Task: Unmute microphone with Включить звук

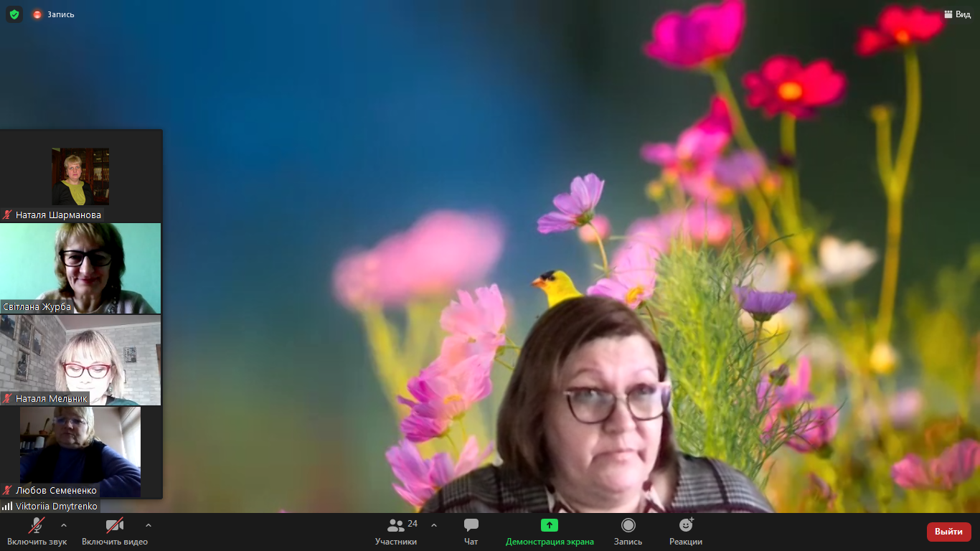Action: click(x=37, y=532)
